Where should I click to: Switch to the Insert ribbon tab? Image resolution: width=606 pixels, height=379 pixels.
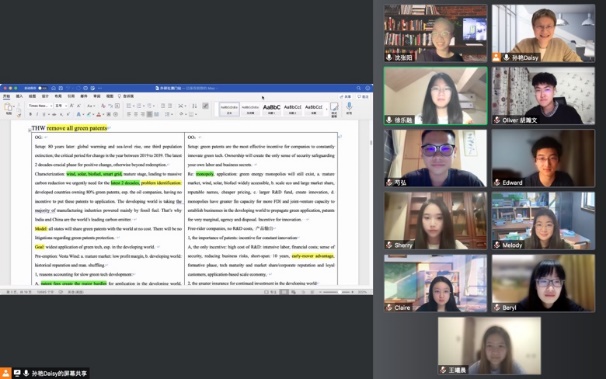tap(19, 96)
